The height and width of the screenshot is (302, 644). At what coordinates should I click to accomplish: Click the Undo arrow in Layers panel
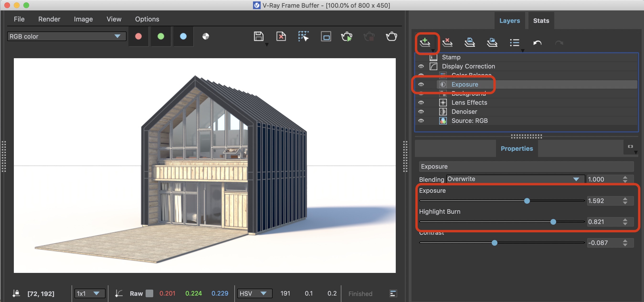click(537, 43)
